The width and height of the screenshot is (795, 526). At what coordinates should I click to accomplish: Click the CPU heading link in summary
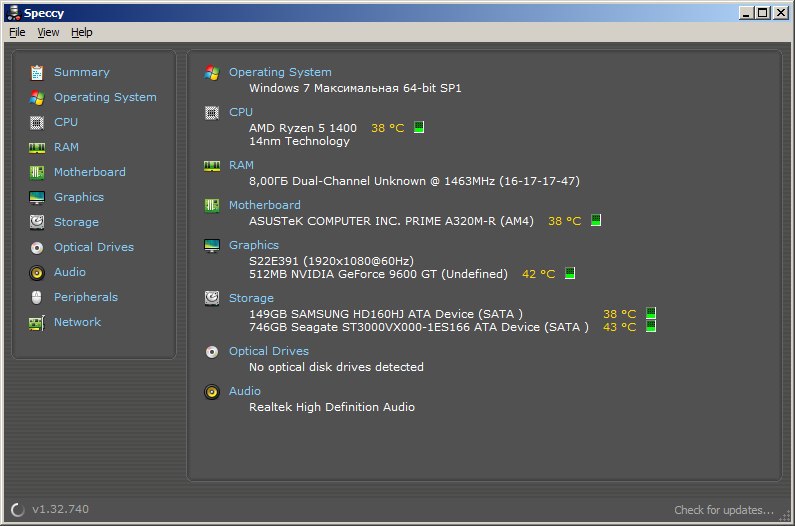tap(241, 112)
